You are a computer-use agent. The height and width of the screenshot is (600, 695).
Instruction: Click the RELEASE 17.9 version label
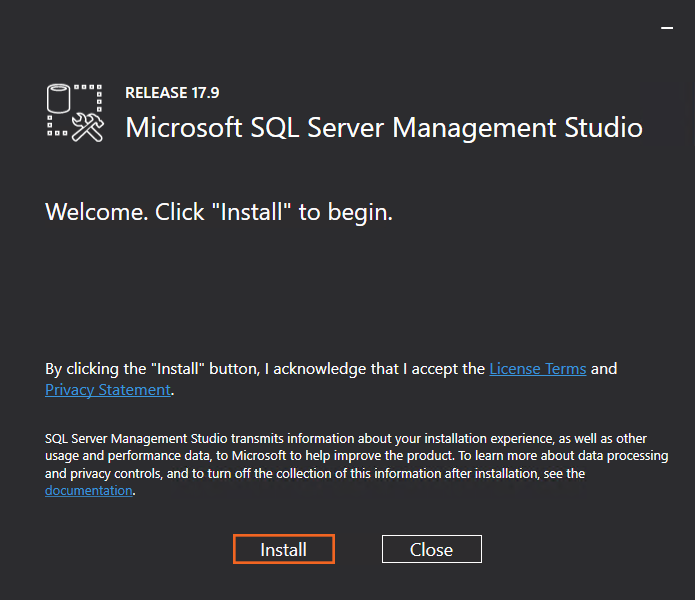click(x=172, y=93)
